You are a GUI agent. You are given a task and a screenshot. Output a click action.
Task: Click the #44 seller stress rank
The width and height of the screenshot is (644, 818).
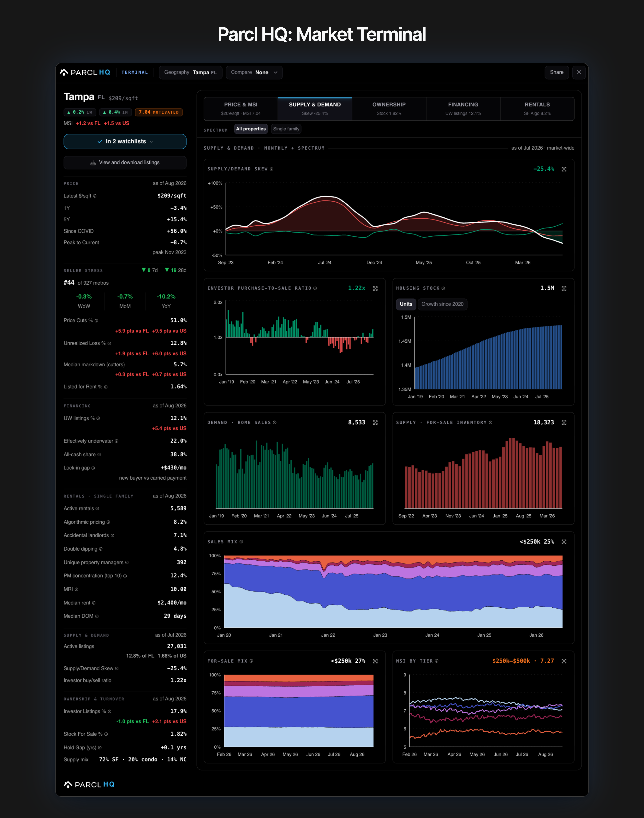pyautogui.click(x=69, y=283)
